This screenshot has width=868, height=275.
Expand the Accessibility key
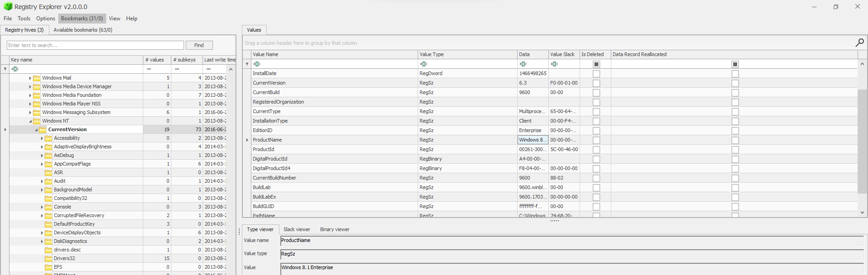pos(42,138)
